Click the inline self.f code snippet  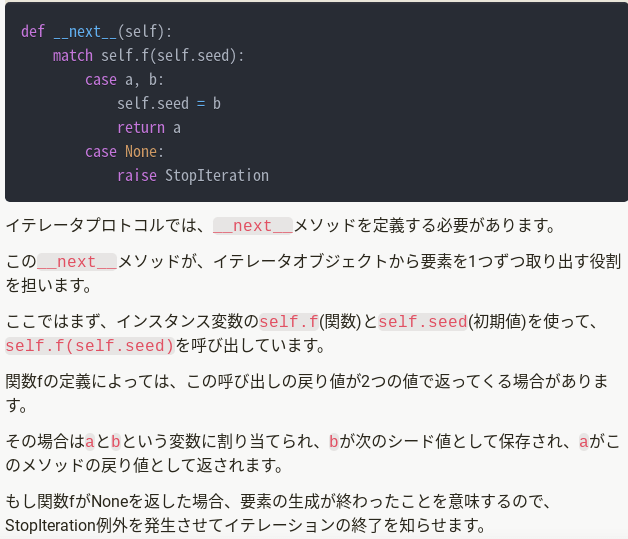289,322
